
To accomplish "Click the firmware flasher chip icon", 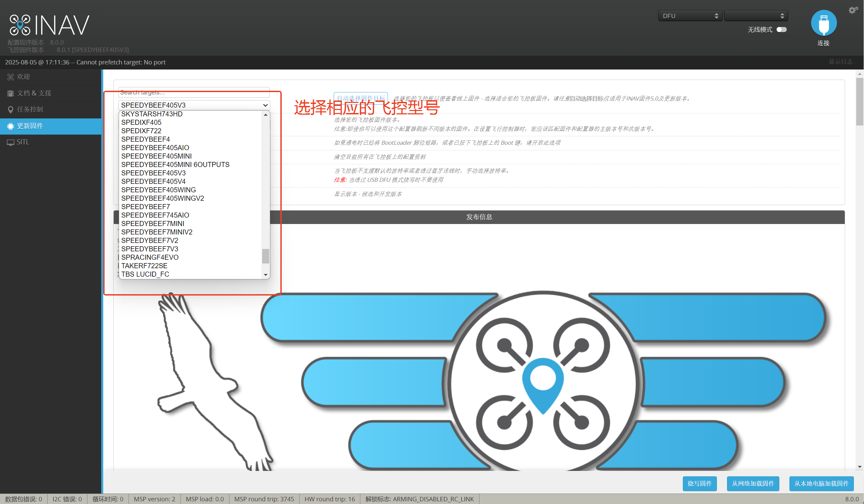I will coord(10,126).
